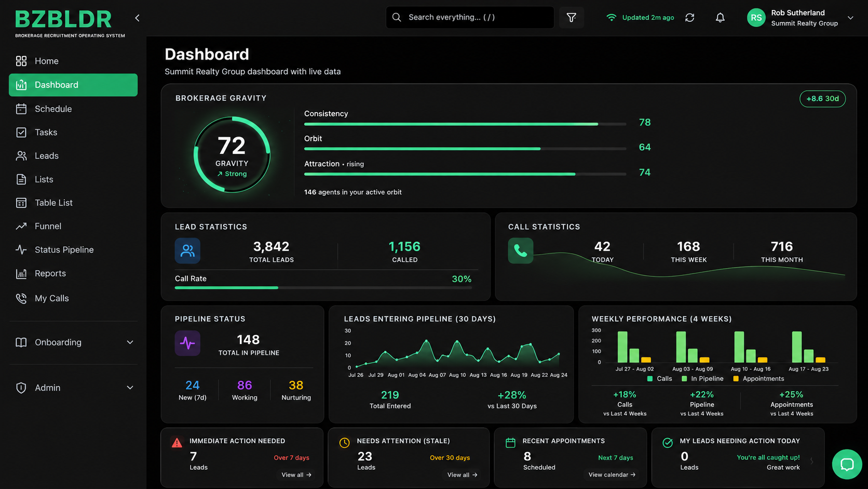Viewport: 868px width, 489px height.
Task: Click the red warning triangle icon
Action: coord(177,443)
